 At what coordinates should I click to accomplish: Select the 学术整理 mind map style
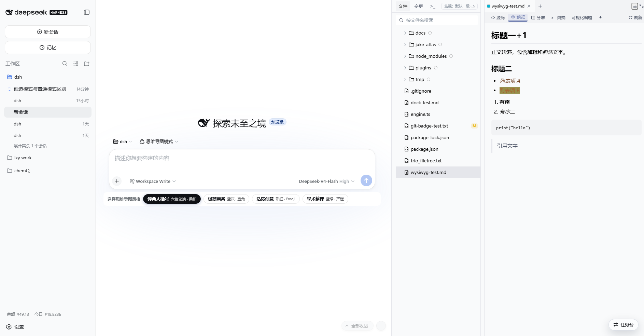click(325, 199)
